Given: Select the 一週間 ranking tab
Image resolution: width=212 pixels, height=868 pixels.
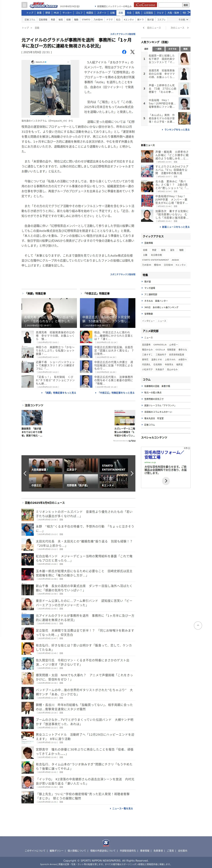Looking at the screenshot, I should (x=158, y=49).
